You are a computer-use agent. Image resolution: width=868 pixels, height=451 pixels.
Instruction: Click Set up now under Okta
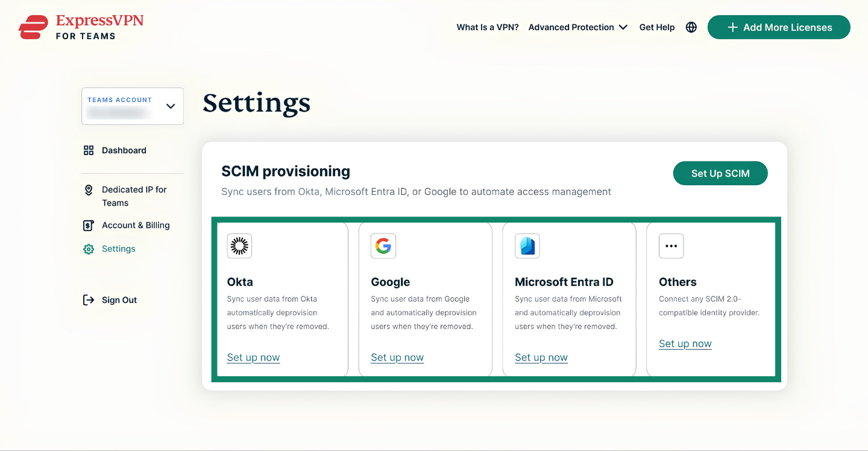253,358
